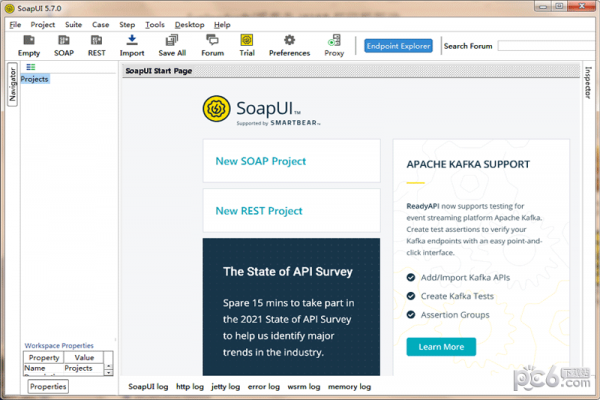
Task: Click the Projects value cell
Action: [x=84, y=368]
